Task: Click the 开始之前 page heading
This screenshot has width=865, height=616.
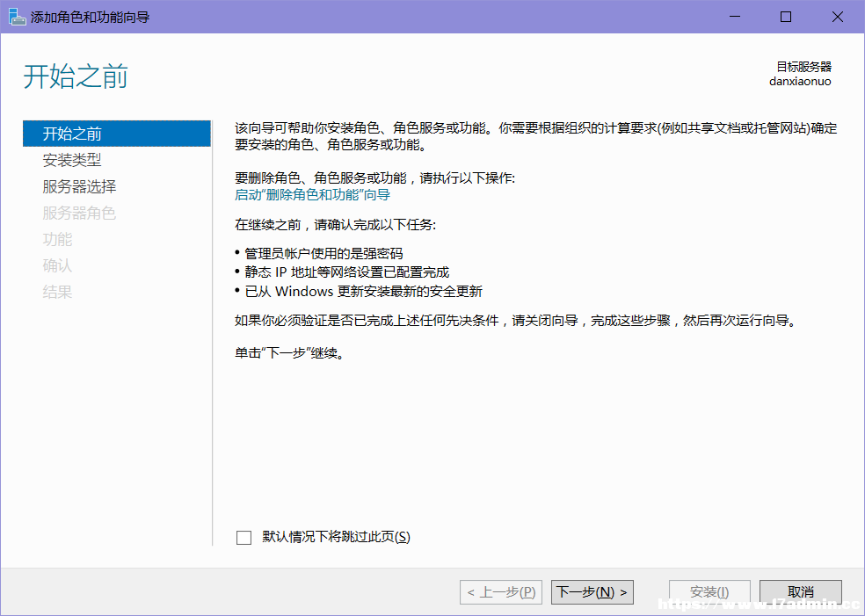Action: tap(76, 76)
